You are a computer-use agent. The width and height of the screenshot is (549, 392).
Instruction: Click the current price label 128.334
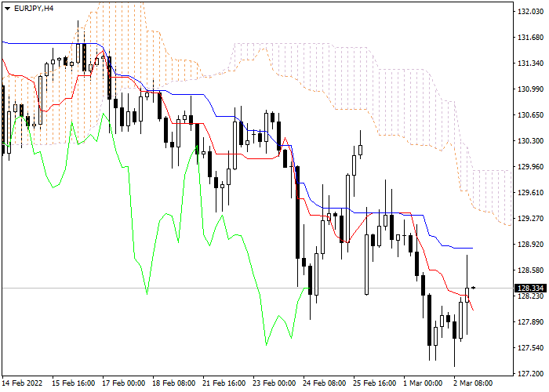[530, 288]
